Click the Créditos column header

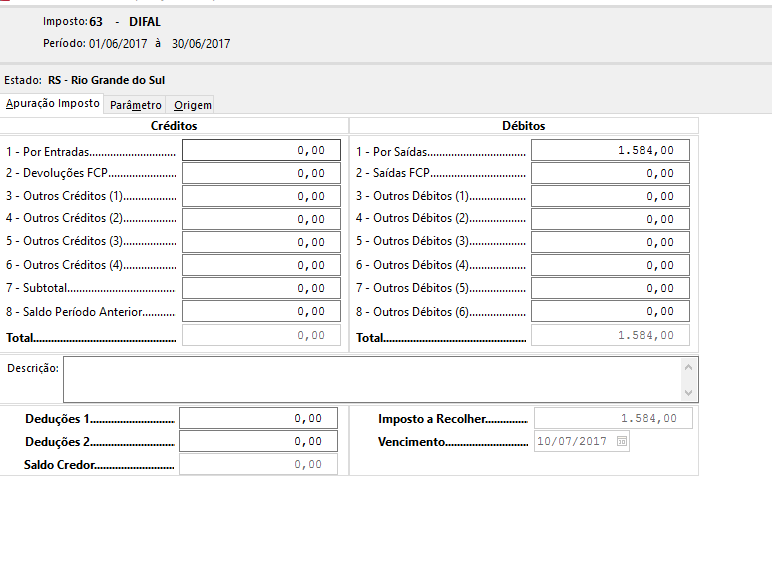[174, 126]
